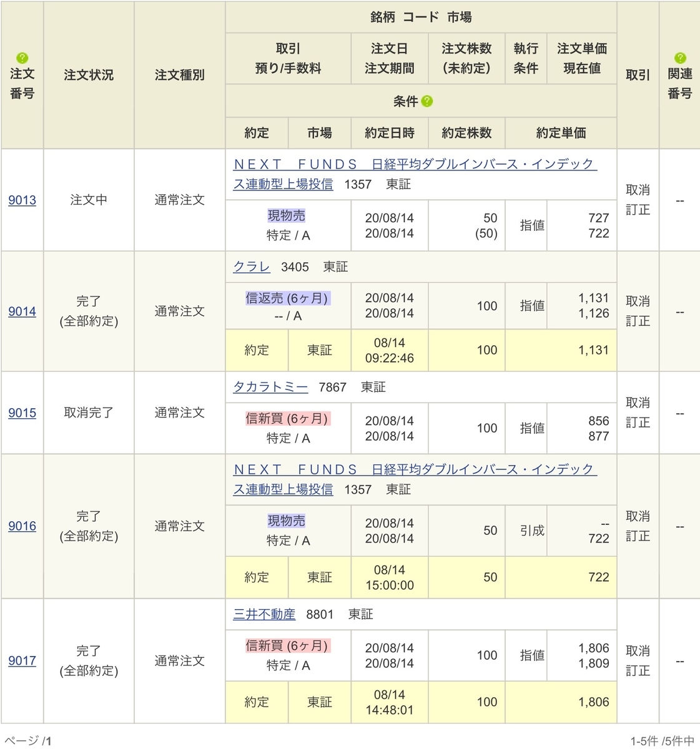Click the 約定単価 header
Screen dimensions: 700x749
click(x=561, y=133)
